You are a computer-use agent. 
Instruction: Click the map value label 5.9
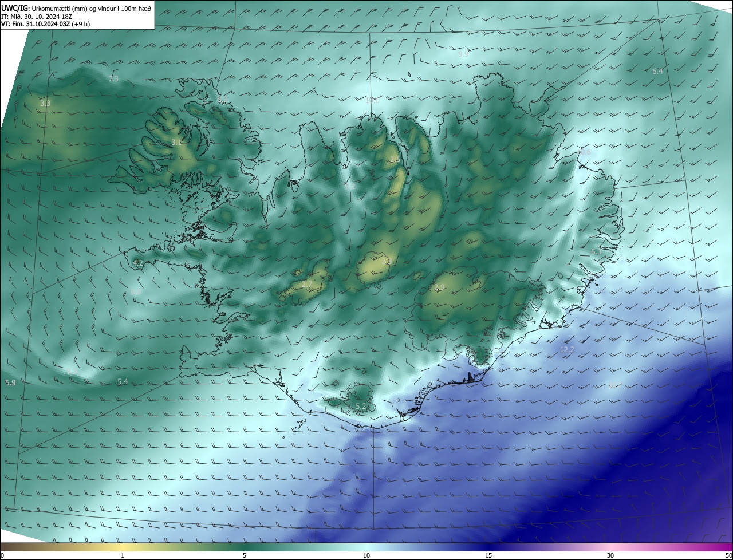10,382
